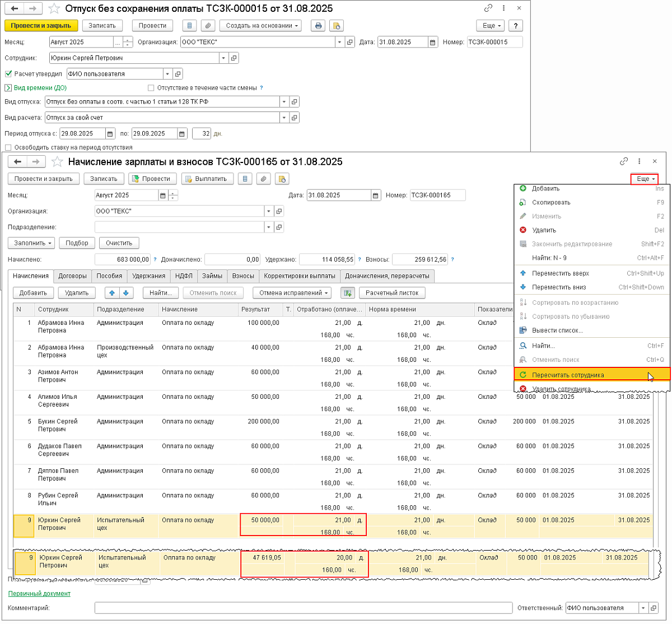Open the document report icon beside Выплатить
672x624 pixels.
point(244,179)
